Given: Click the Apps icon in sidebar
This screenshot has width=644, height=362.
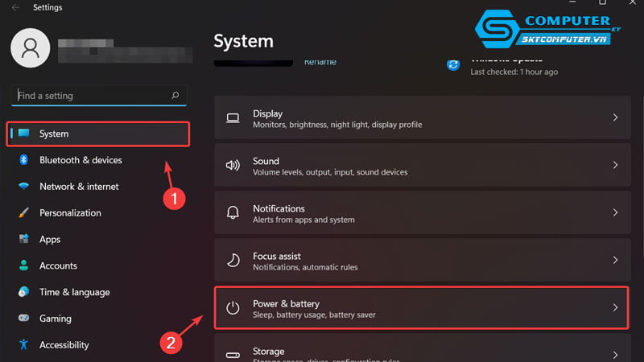Looking at the screenshot, I should click(24, 239).
